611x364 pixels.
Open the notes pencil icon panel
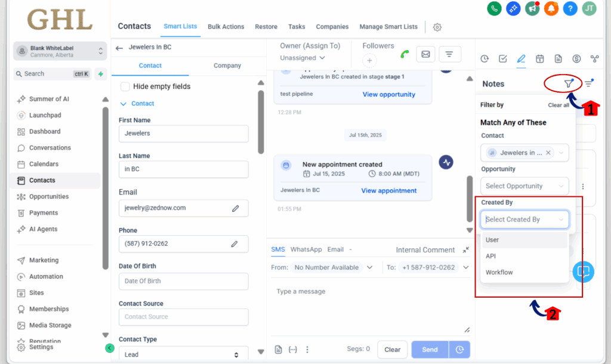click(521, 59)
